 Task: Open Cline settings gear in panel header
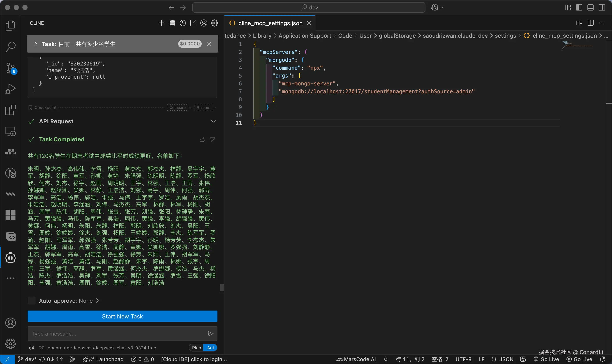pyautogui.click(x=214, y=23)
